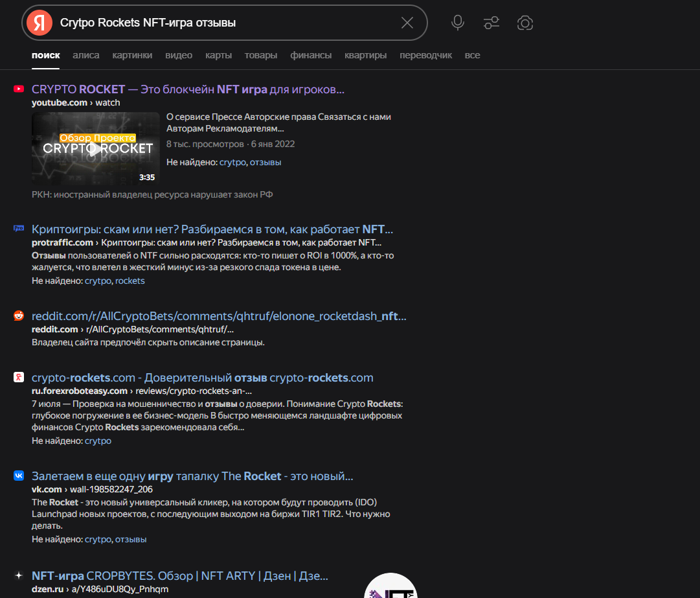This screenshot has width=700, height=598.
Task: Open crypto-rockets.com Доверительный отзыв result
Action: click(x=202, y=378)
